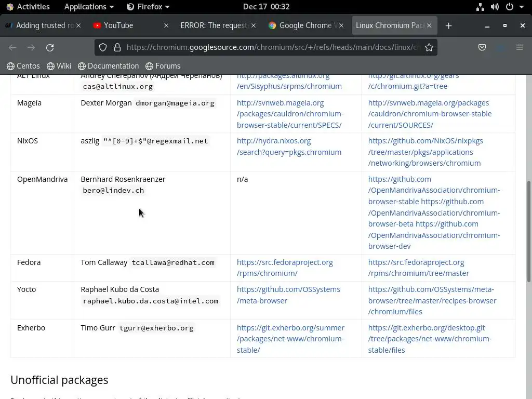The image size is (532, 399).
Task: View site security lock info
Action: click(x=117, y=47)
